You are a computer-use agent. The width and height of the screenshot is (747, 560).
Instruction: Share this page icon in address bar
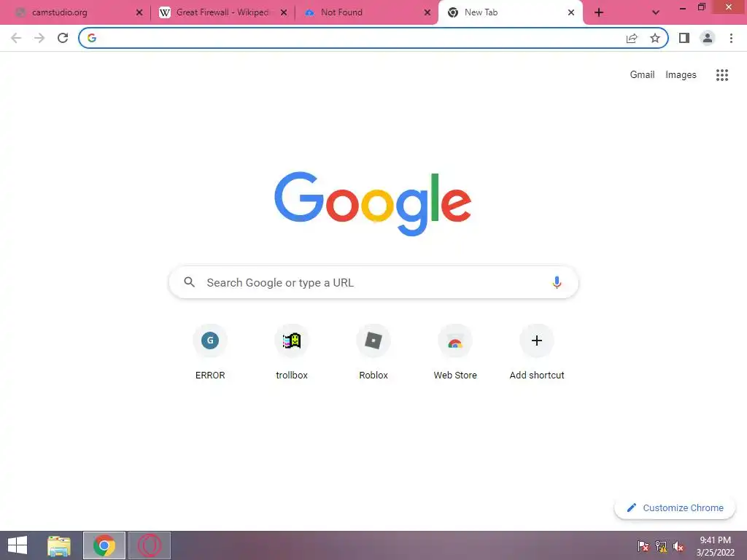pyautogui.click(x=632, y=38)
